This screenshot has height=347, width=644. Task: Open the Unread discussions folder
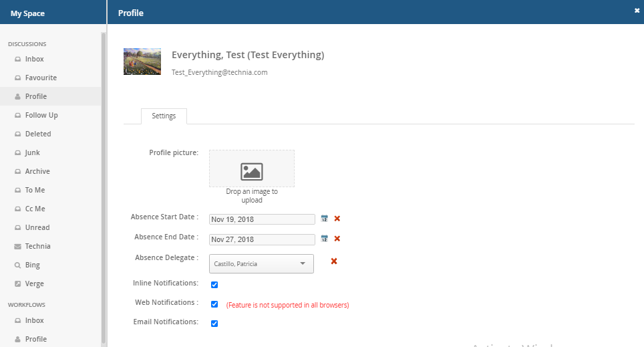(37, 227)
